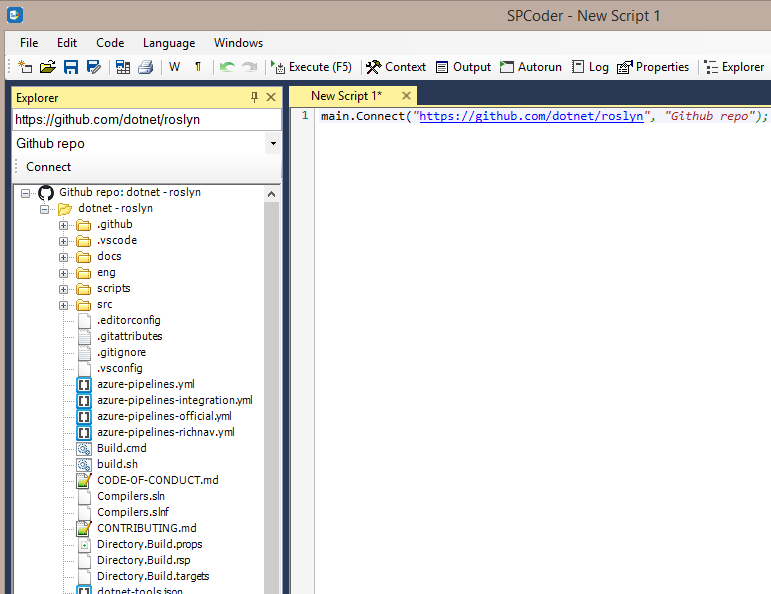The image size is (771, 594).
Task: Open the Autorun window
Action: pos(531,67)
